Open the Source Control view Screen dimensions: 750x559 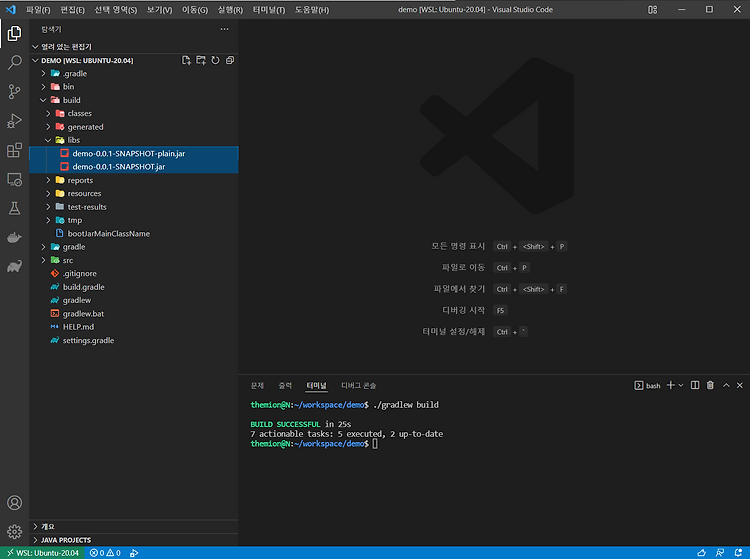[x=14, y=91]
